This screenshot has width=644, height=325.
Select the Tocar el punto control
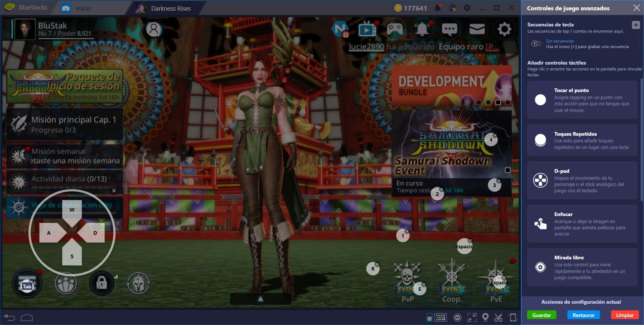pos(582,100)
